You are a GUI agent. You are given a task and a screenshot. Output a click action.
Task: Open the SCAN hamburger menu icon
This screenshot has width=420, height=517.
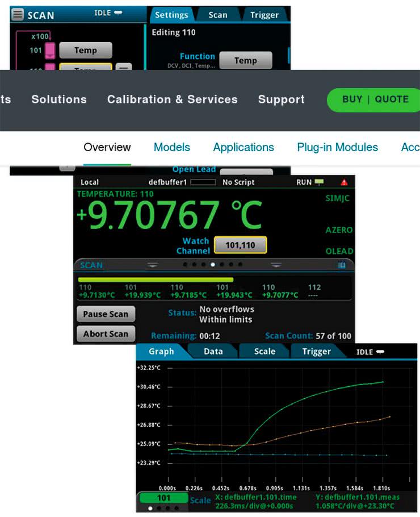(x=18, y=15)
